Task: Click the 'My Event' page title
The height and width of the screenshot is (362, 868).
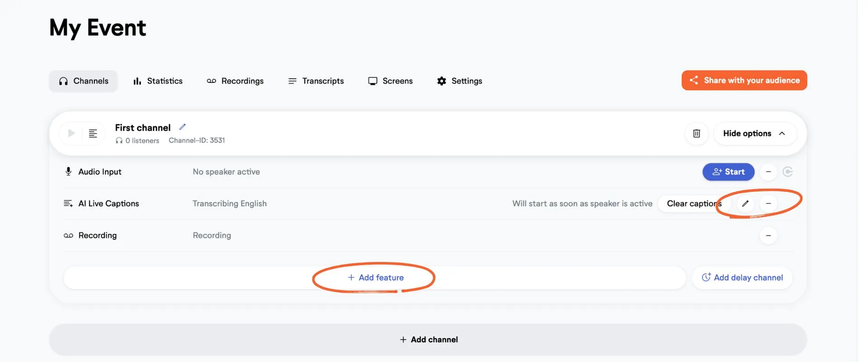Action: 98,28
